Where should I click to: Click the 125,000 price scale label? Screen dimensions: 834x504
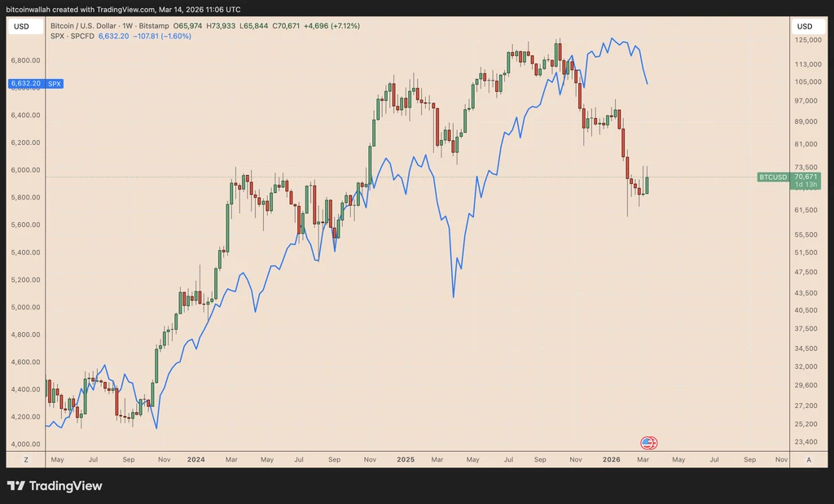tap(809, 40)
